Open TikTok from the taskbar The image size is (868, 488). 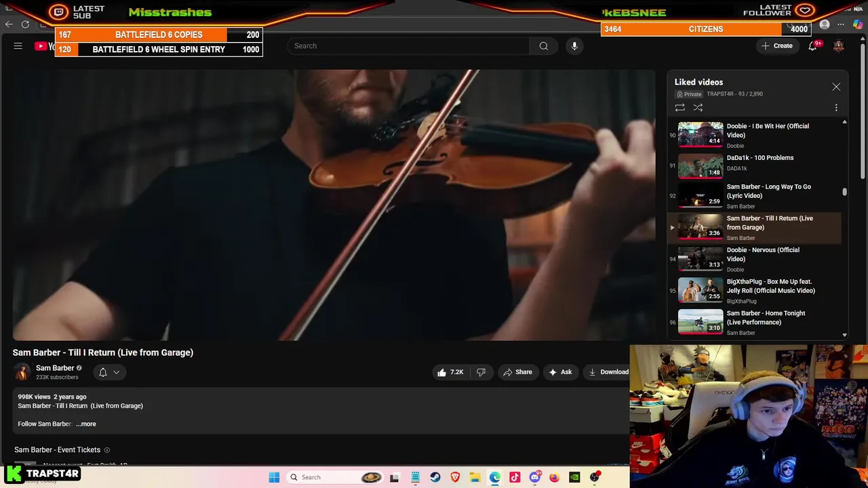point(515,477)
